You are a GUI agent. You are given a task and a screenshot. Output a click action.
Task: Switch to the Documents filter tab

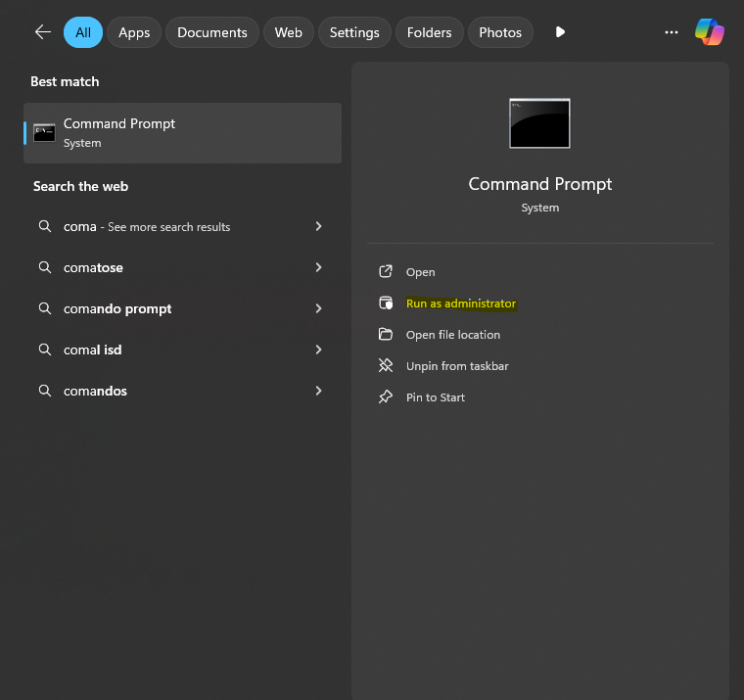[x=212, y=32]
